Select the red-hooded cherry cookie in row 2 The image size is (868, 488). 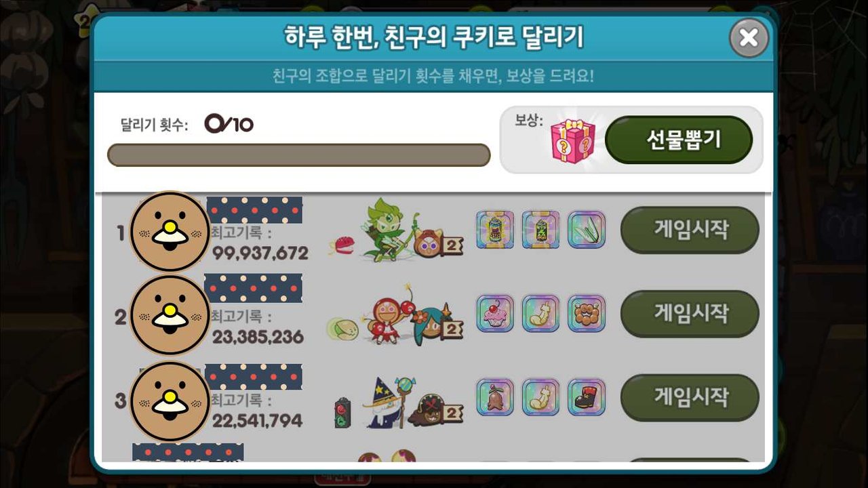[x=384, y=315]
